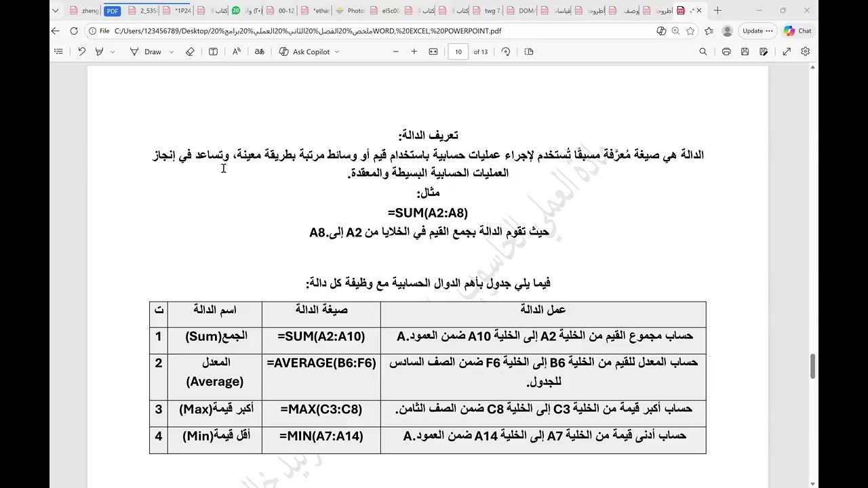Click the address bar zoom magnifier
The height and width of the screenshot is (488, 868).
click(676, 30)
